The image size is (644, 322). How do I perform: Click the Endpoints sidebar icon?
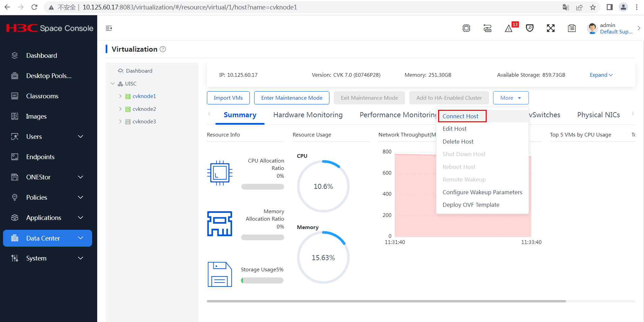[x=15, y=157]
